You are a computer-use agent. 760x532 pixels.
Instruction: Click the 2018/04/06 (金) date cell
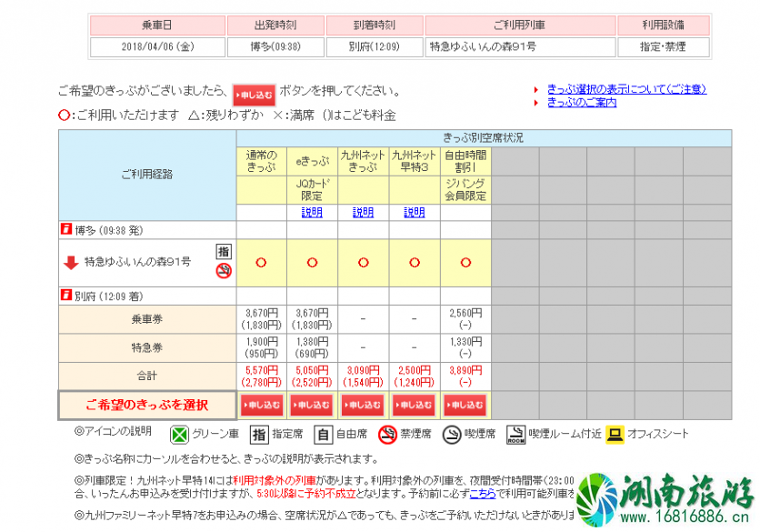tap(157, 47)
